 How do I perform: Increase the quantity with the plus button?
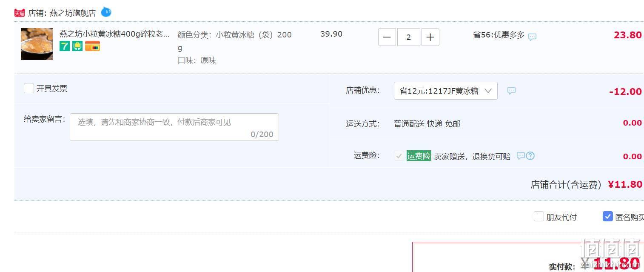pyautogui.click(x=430, y=37)
